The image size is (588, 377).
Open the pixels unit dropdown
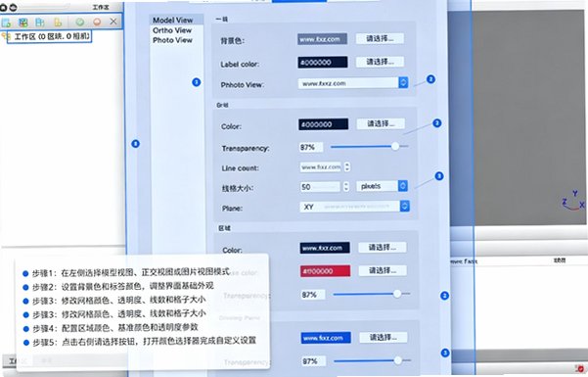[x=383, y=186]
